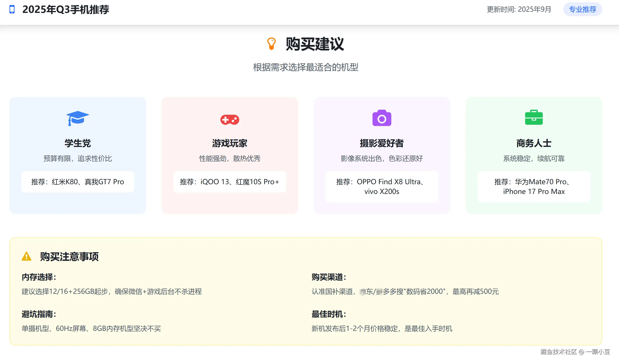Click the blue phone icon in header
Image resolution: width=619 pixels, height=364 pixels.
12,9
